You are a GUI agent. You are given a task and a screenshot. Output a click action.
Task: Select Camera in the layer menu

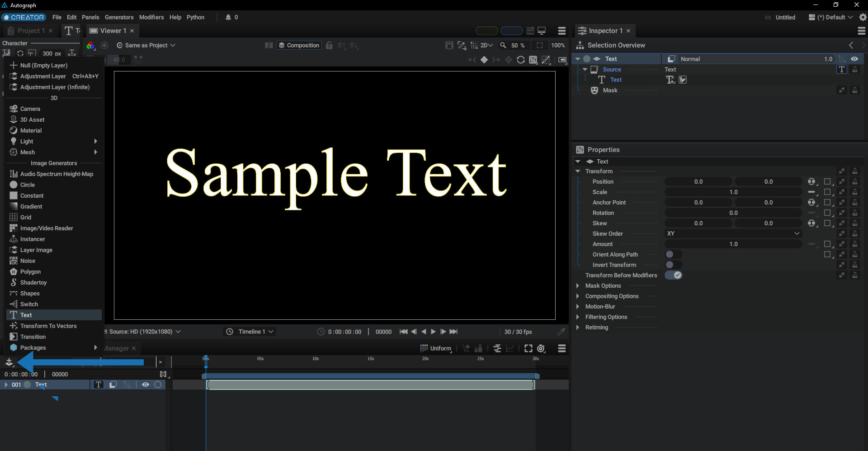click(30, 109)
